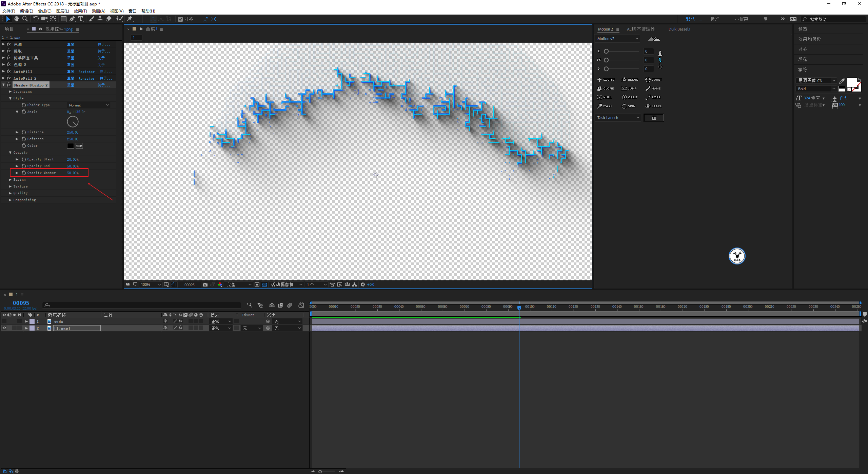Select the Roto Brush tool
This screenshot has height=474, width=868.
[x=119, y=19]
